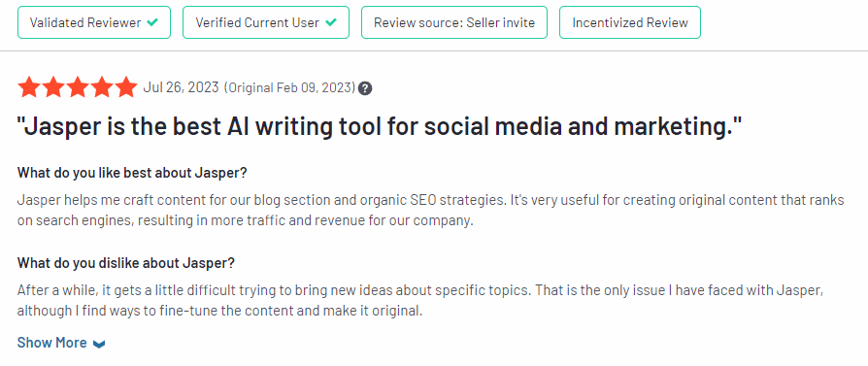Click the chevron next to Show More

[x=99, y=344]
